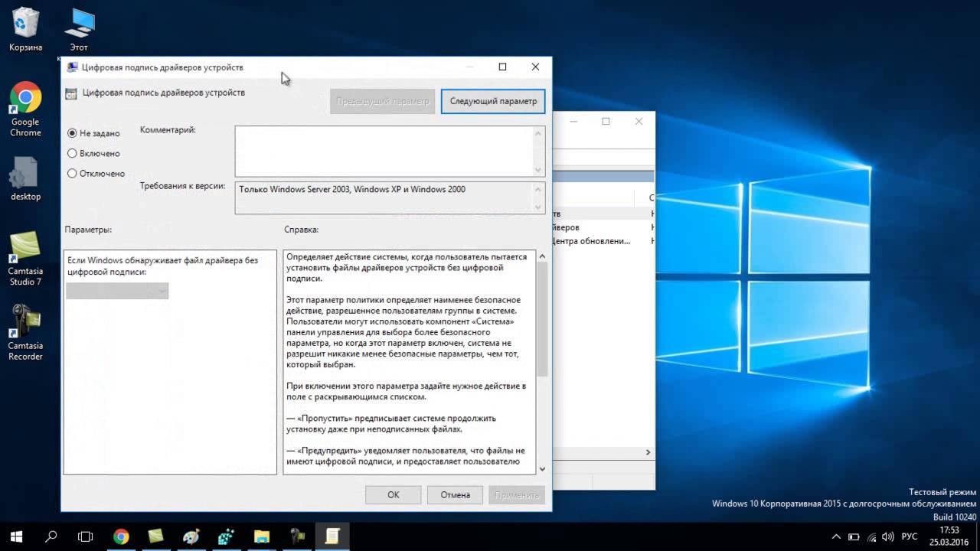Open the volume tray icon
This screenshot has width=980, height=551.
(x=887, y=536)
